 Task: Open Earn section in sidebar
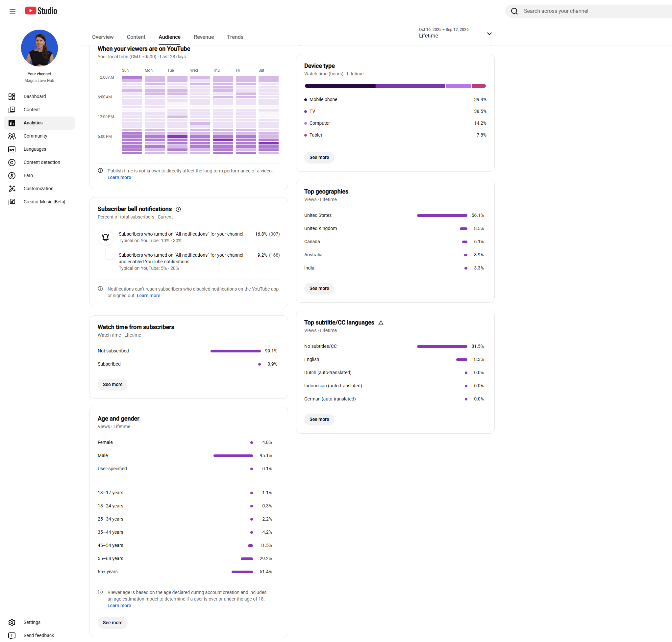(39, 176)
